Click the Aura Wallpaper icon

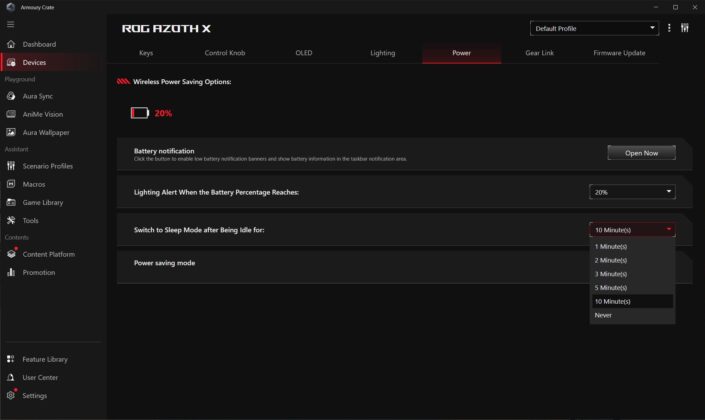tap(11, 132)
